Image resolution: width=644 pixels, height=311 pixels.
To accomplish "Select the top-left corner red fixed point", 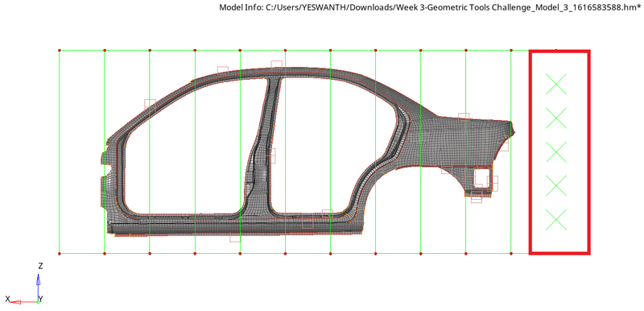I will (60, 51).
